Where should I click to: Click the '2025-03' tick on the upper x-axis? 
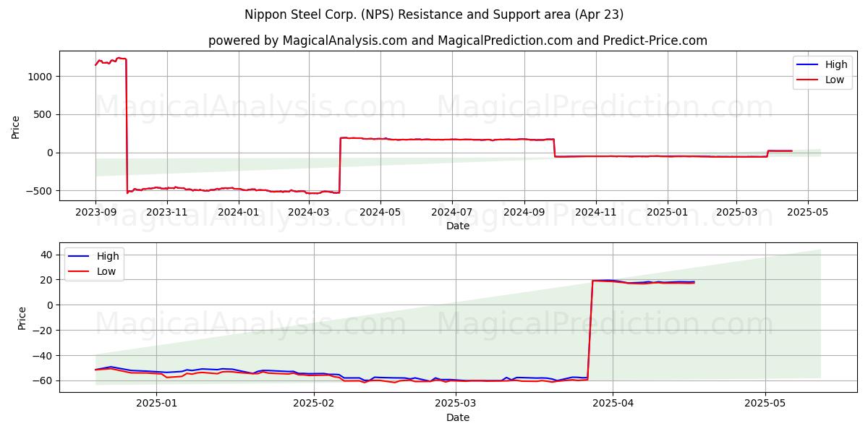[x=736, y=212]
